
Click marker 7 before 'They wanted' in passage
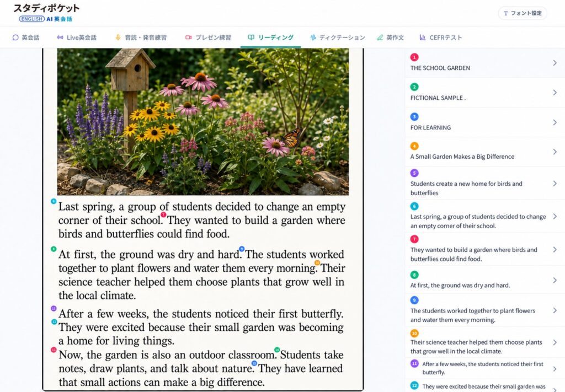tap(163, 214)
